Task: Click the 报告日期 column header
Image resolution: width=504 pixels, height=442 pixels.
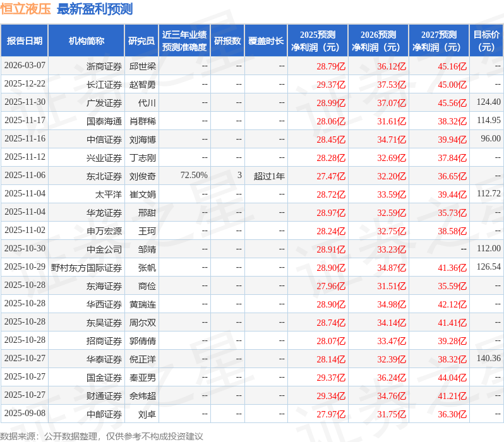Action: click(x=25, y=41)
